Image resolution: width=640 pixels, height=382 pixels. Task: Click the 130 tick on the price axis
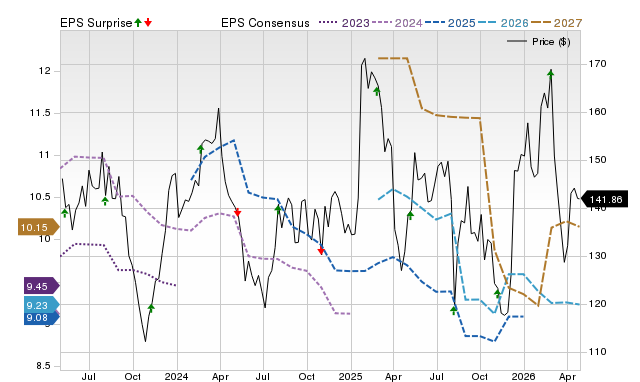(598, 256)
